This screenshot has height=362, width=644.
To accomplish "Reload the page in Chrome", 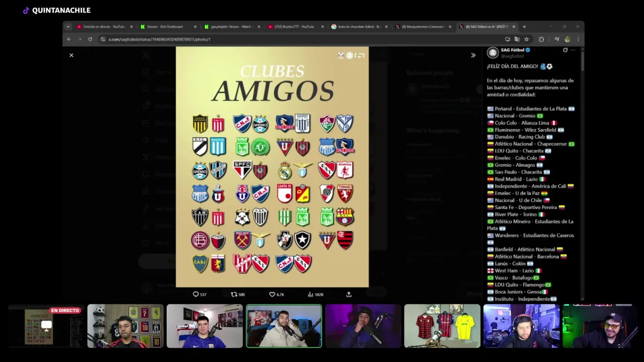I will 90,39.
